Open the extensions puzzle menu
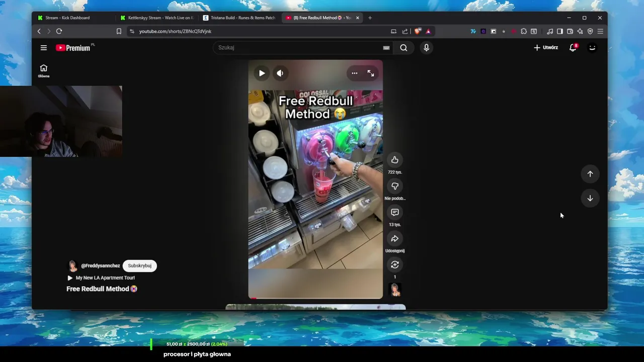The width and height of the screenshot is (644, 362). (x=524, y=31)
